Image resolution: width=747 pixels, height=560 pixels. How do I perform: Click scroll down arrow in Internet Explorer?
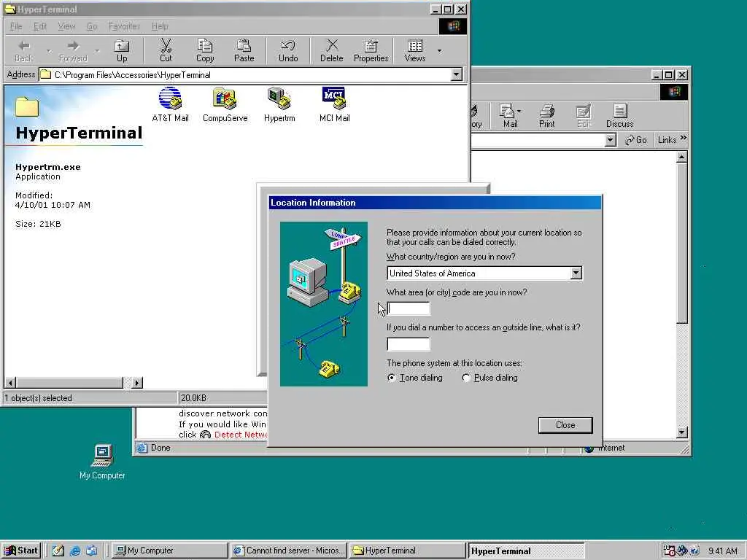tap(682, 432)
